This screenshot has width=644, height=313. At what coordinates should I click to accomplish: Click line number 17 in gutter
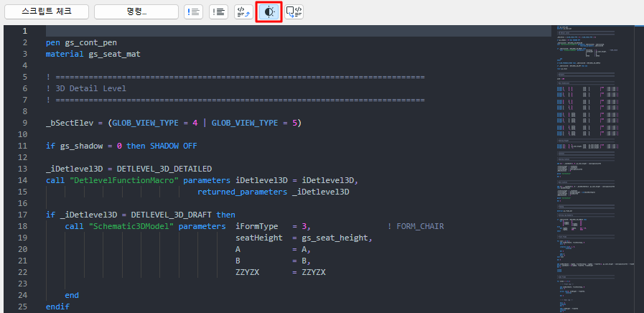pyautogui.click(x=22, y=215)
